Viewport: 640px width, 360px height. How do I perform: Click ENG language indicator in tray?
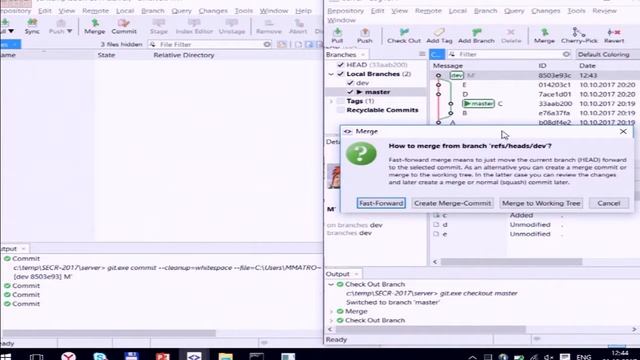click(584, 357)
